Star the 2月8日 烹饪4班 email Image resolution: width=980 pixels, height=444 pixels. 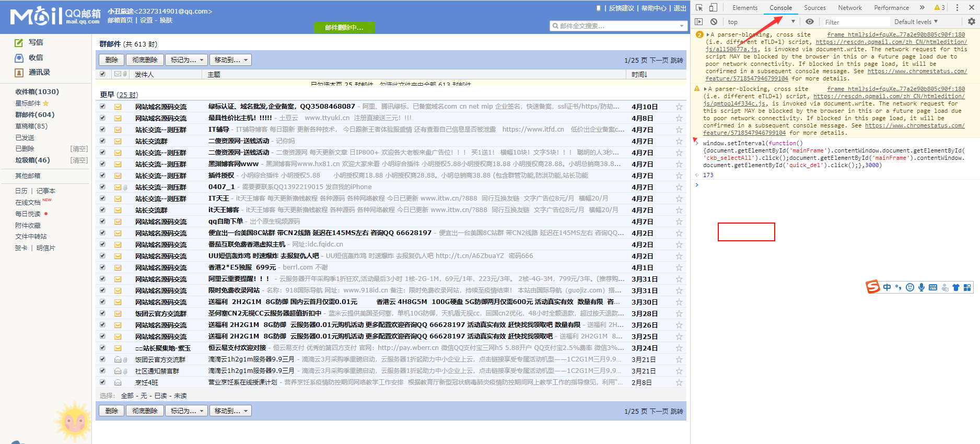(x=679, y=382)
